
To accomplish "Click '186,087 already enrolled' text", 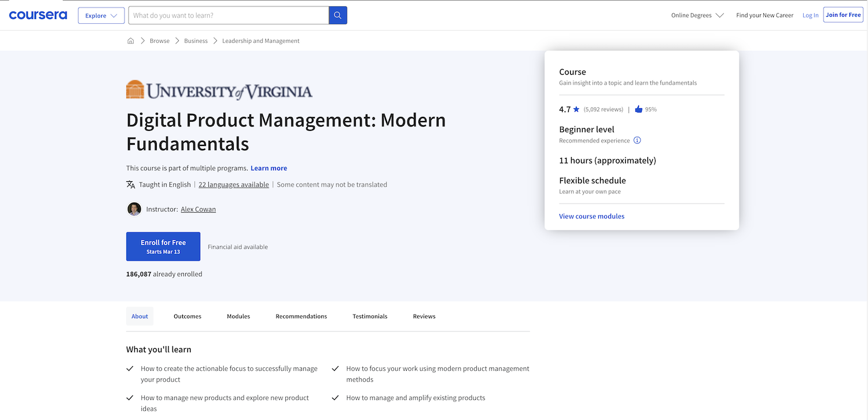I will [164, 274].
